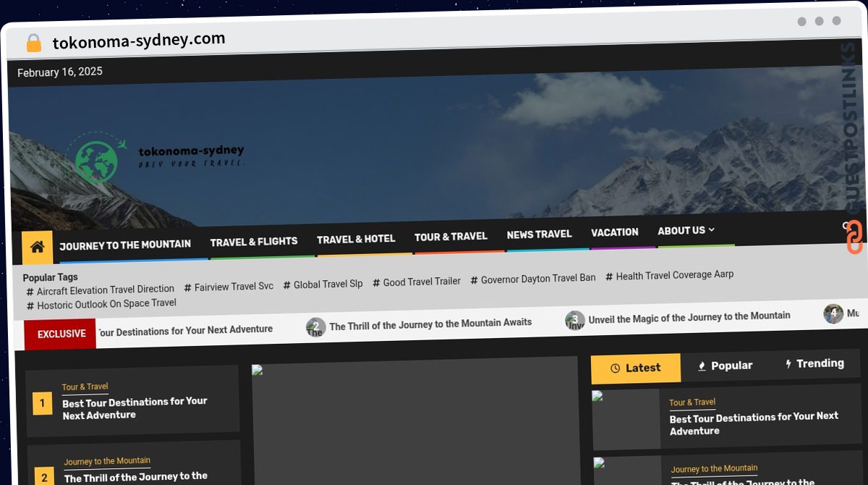Switch to the Popular tab
This screenshot has height=485, width=868.
tap(725, 366)
